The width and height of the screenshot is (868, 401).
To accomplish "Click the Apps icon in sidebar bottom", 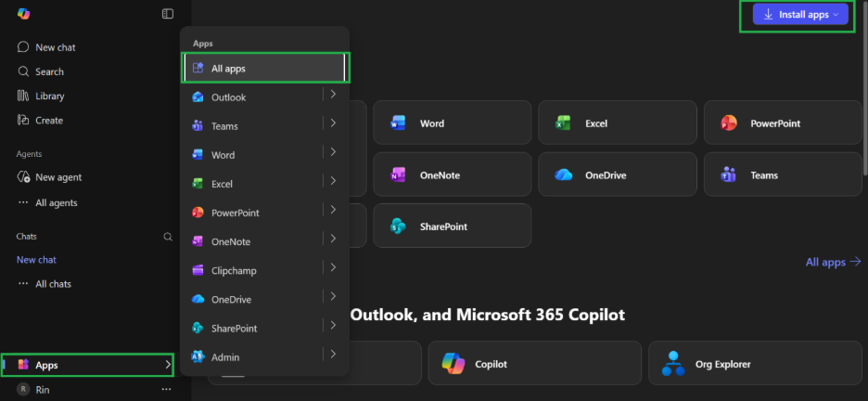I will (23, 365).
